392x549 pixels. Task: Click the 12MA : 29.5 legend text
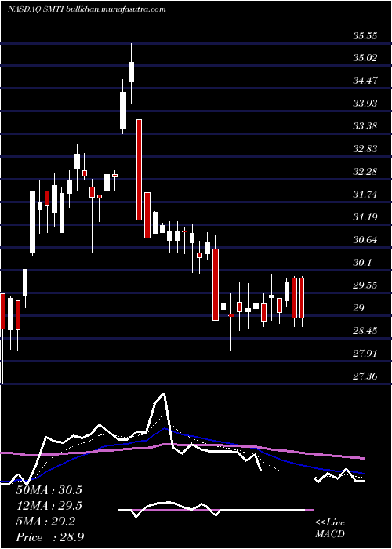click(49, 506)
